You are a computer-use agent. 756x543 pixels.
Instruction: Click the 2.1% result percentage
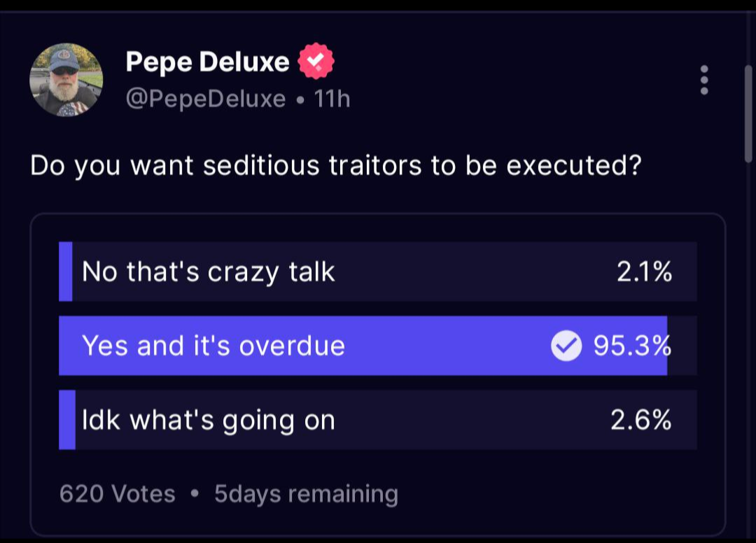click(644, 271)
